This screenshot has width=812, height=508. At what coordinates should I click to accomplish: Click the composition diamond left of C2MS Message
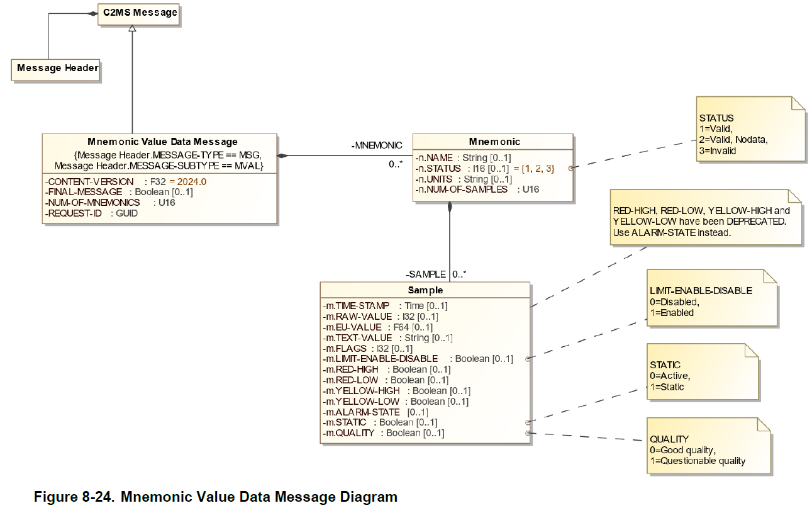point(91,13)
